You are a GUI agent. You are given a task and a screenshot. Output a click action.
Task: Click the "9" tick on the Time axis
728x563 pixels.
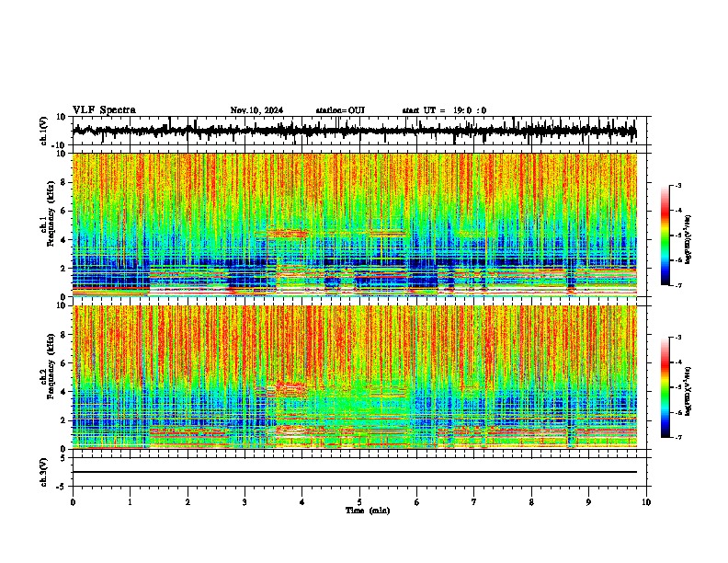point(588,502)
